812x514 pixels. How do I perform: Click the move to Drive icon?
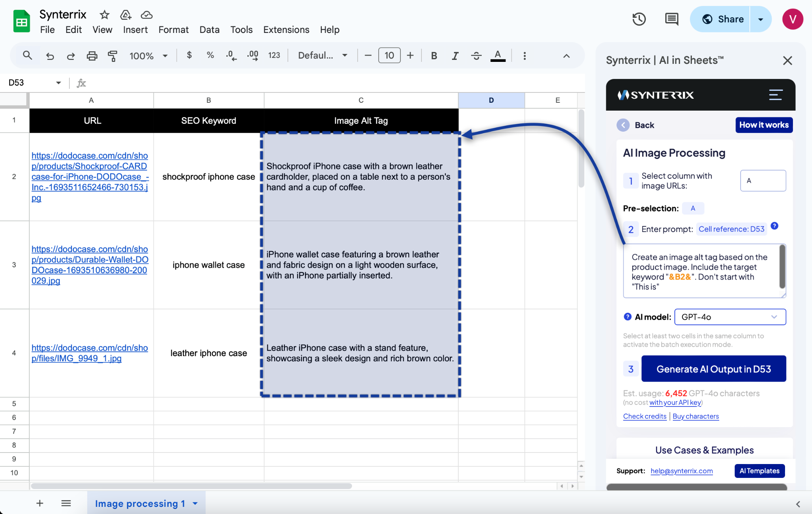126,15
